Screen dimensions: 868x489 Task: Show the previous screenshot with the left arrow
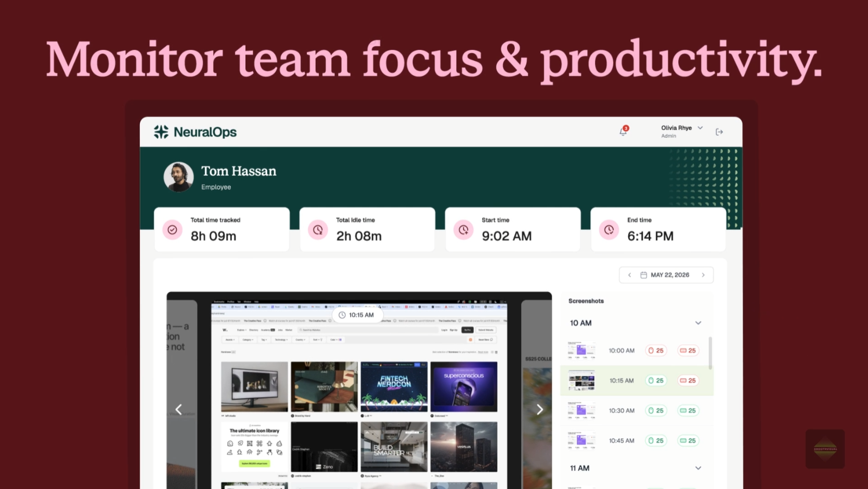tap(178, 410)
